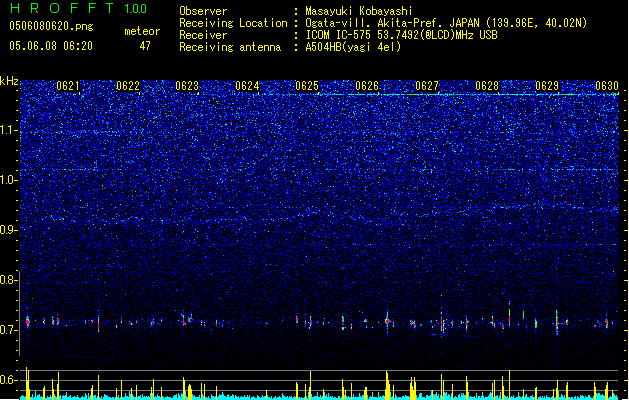
Task: Click the date stamp 05.06.08 06:20
Action: tap(51, 46)
